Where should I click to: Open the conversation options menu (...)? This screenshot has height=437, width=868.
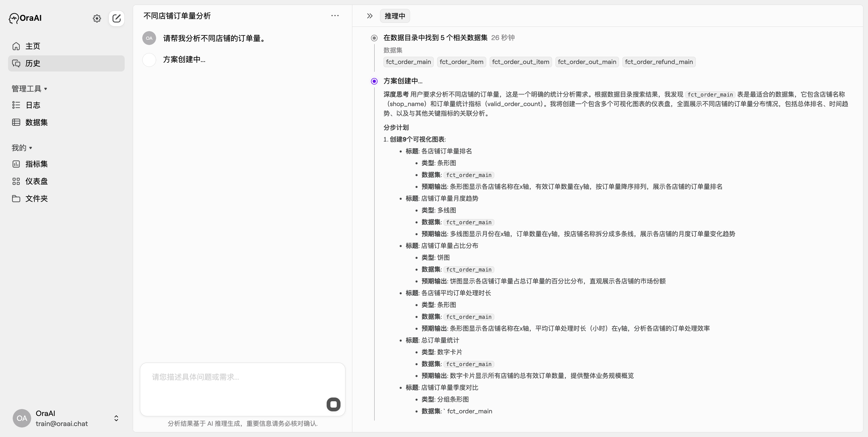click(335, 16)
